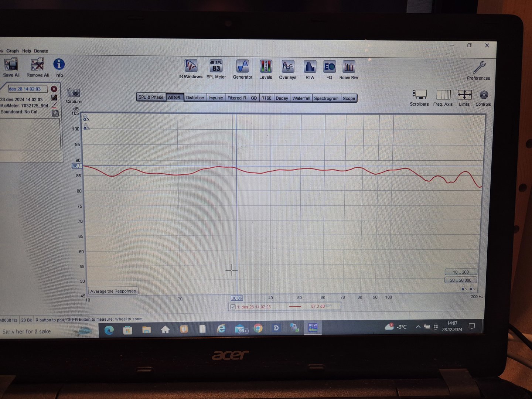Switch to the Spectrogram tab
The height and width of the screenshot is (399, 532).
[326, 98]
